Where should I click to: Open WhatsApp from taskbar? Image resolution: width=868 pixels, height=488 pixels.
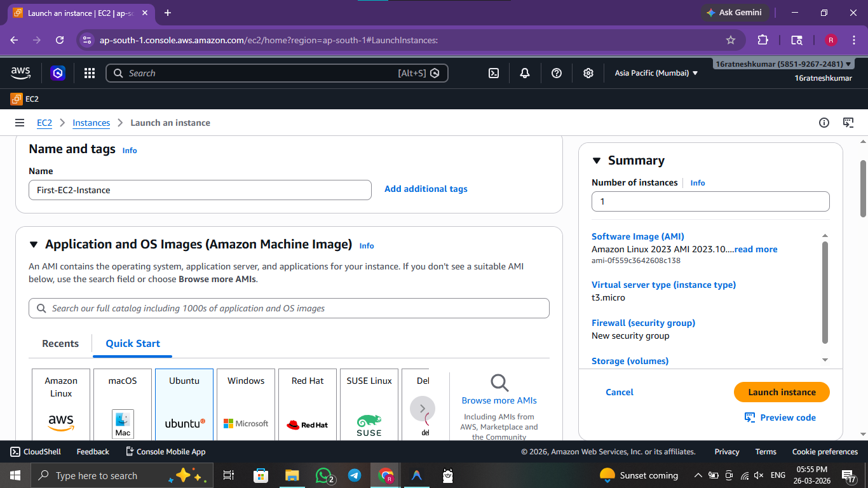pyautogui.click(x=325, y=475)
